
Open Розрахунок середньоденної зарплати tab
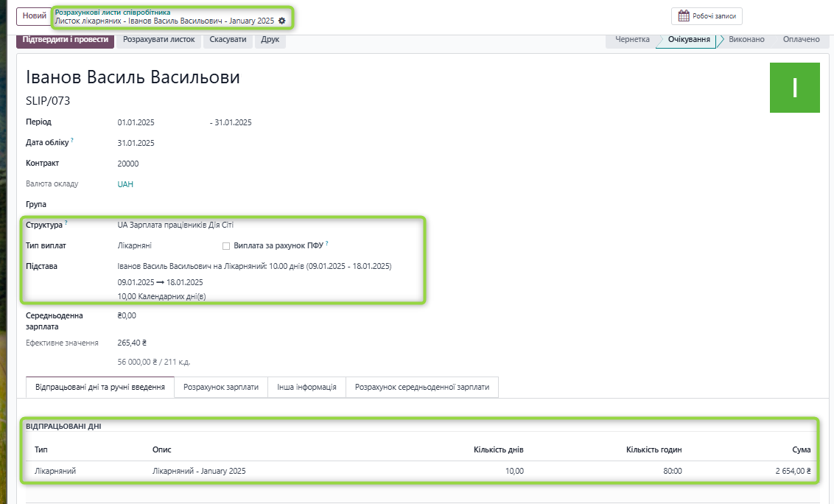[421, 387]
